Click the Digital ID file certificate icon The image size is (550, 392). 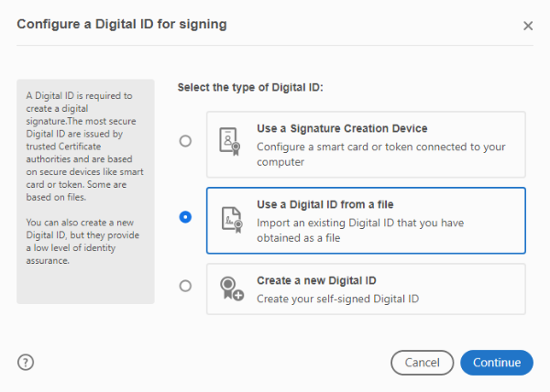232,220
